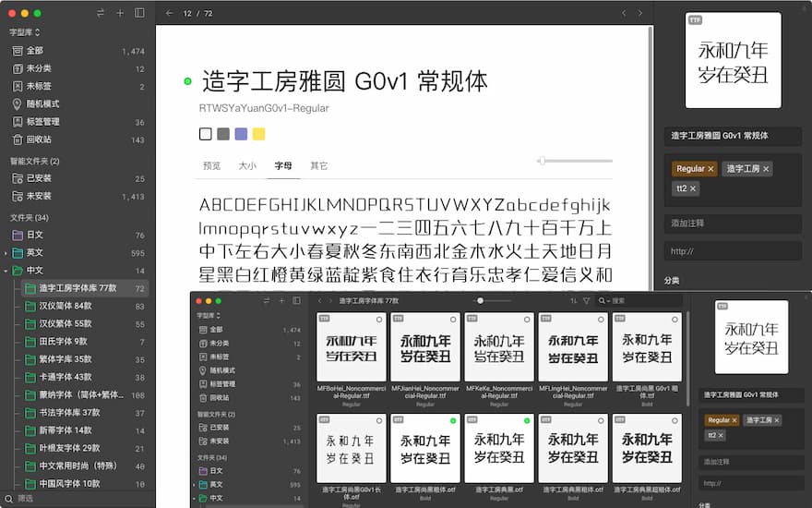Activate MFJianHei_Noncommercial font card circle

click(453, 320)
